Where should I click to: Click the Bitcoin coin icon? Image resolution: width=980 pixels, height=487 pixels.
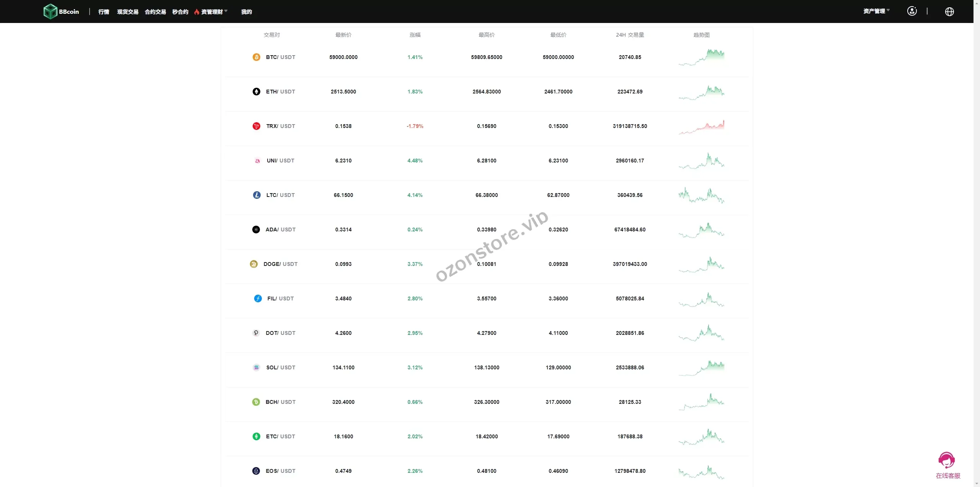[x=256, y=57]
